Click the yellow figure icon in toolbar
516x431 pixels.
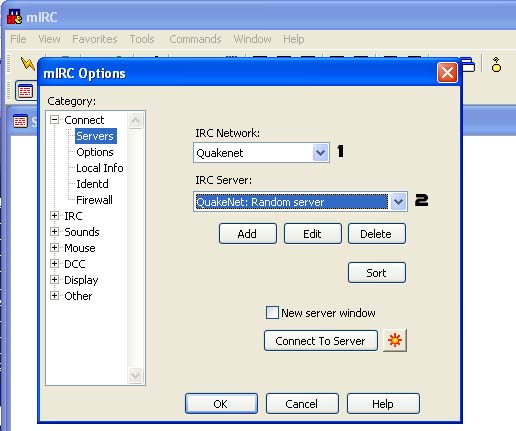[496, 65]
